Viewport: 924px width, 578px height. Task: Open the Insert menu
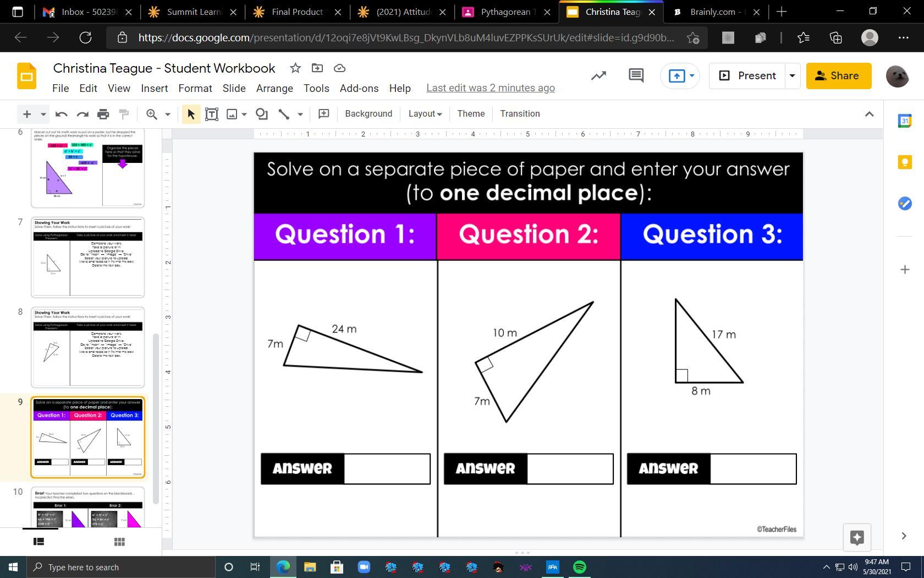155,88
